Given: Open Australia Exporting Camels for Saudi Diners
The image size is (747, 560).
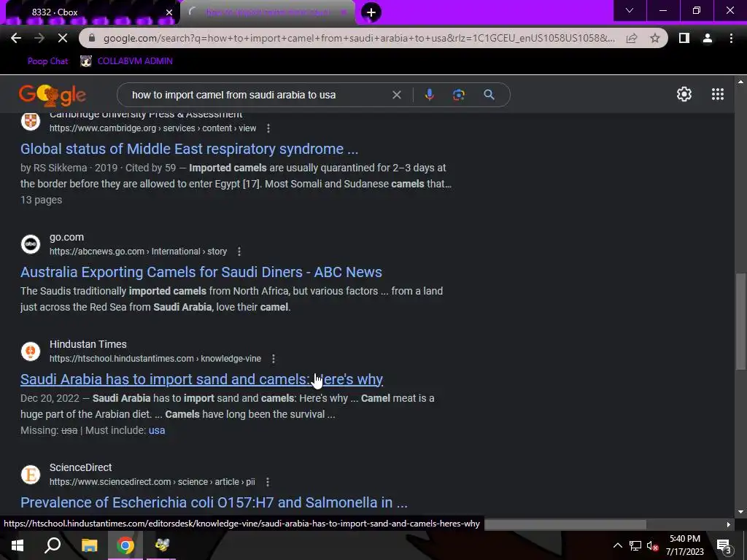Looking at the screenshot, I should pyautogui.click(x=201, y=272).
